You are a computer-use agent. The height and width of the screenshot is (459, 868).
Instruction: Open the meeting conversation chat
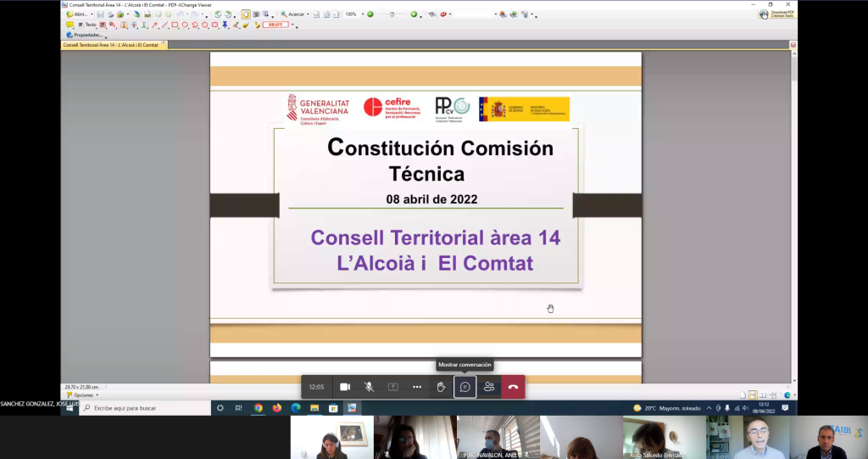pos(465,387)
